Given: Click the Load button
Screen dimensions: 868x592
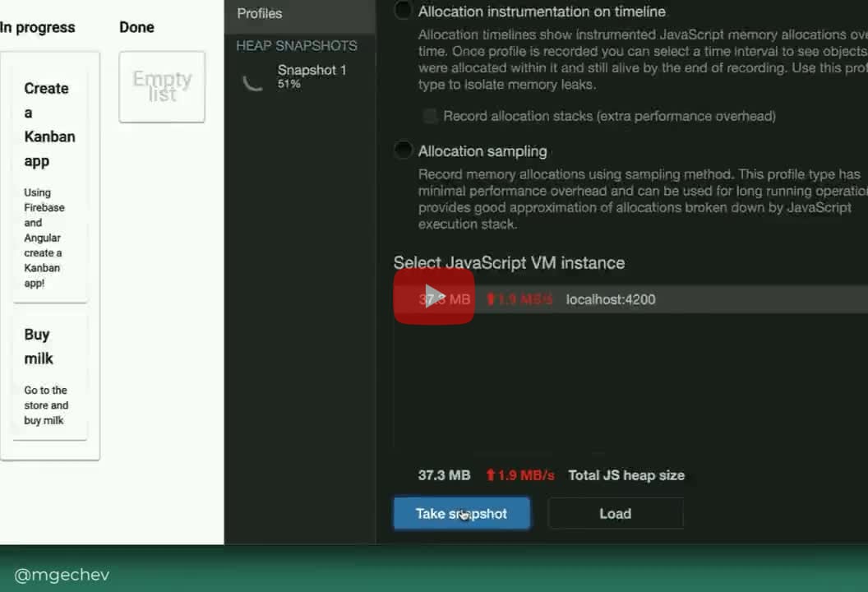Looking at the screenshot, I should click(x=615, y=513).
